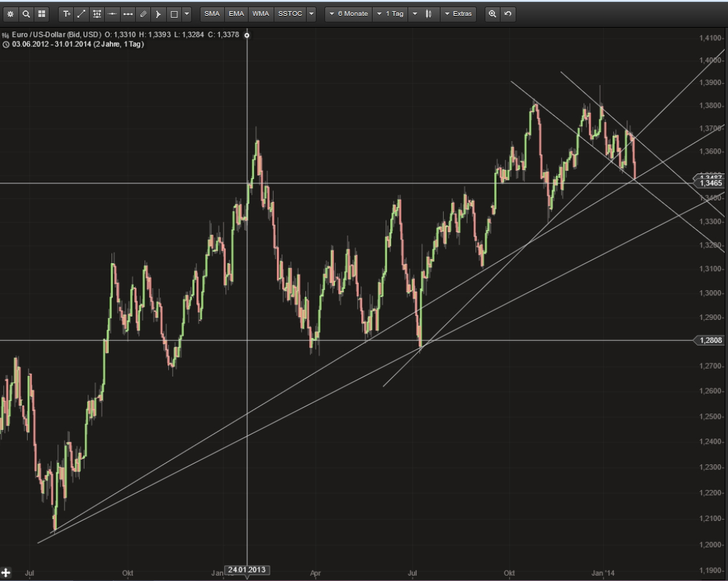Select the magnifier search tool
This screenshot has width=728, height=581.
pos(27,13)
